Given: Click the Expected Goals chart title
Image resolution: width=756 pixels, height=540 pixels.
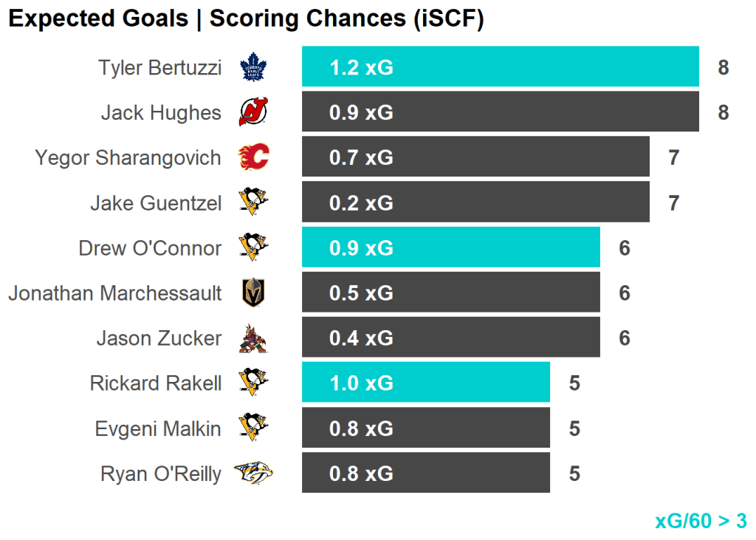Looking at the screenshot, I should click(x=246, y=19).
